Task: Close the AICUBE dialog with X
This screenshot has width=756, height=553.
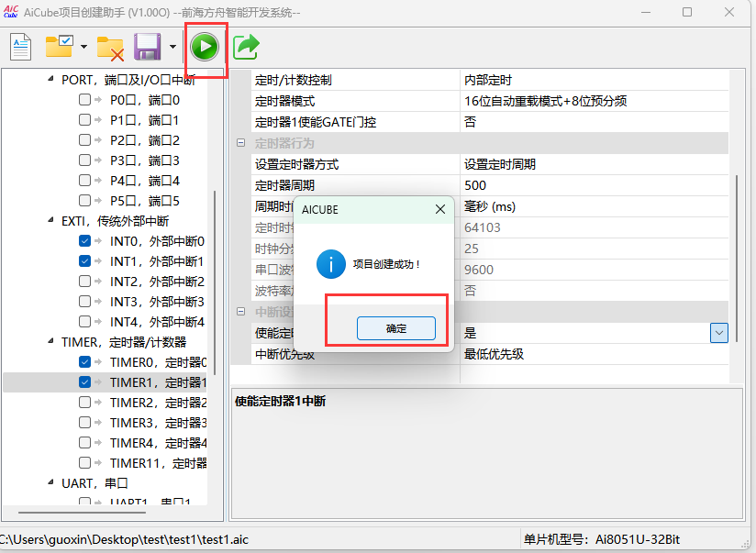Action: coord(440,209)
